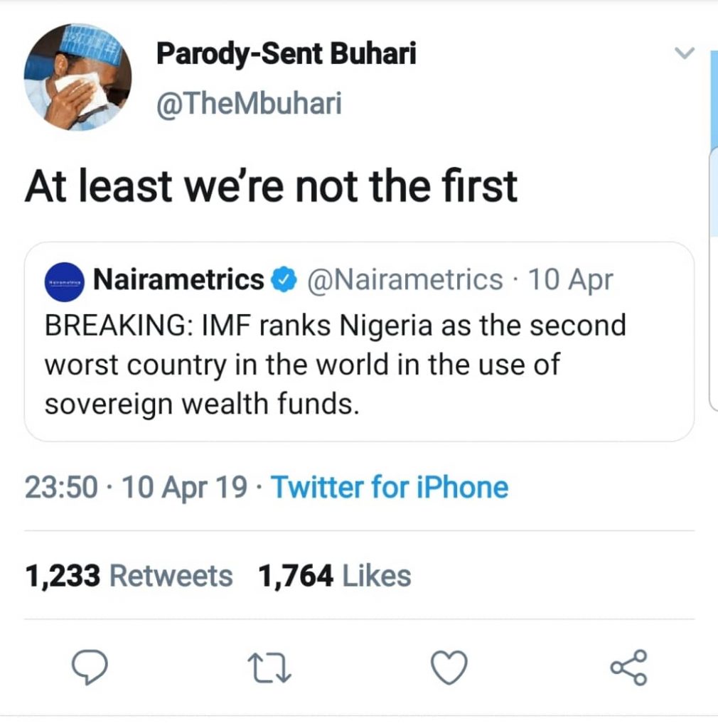Click the Nairametrics blue verified badge
Screen dimensions: 718x728
click(x=284, y=281)
